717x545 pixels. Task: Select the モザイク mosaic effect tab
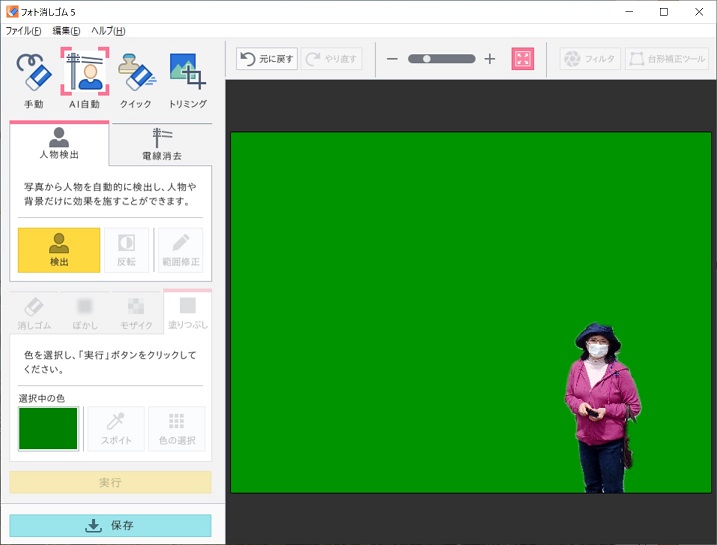(136, 313)
